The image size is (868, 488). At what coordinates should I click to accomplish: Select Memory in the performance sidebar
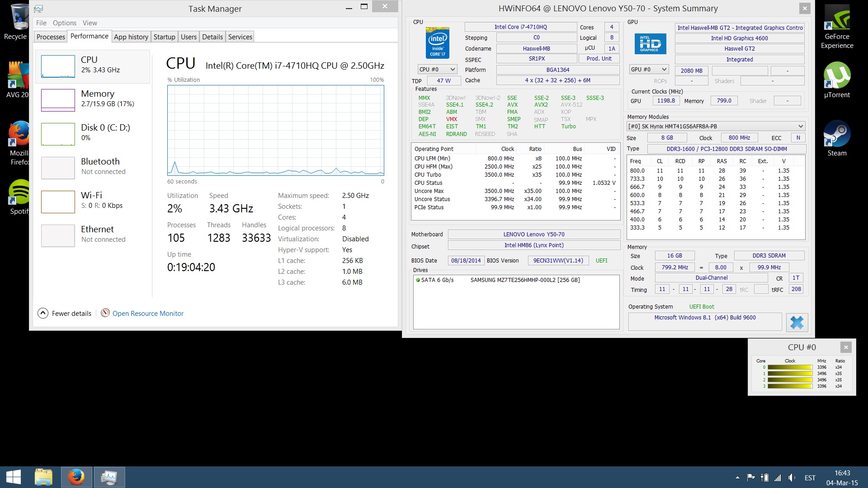[x=93, y=100]
